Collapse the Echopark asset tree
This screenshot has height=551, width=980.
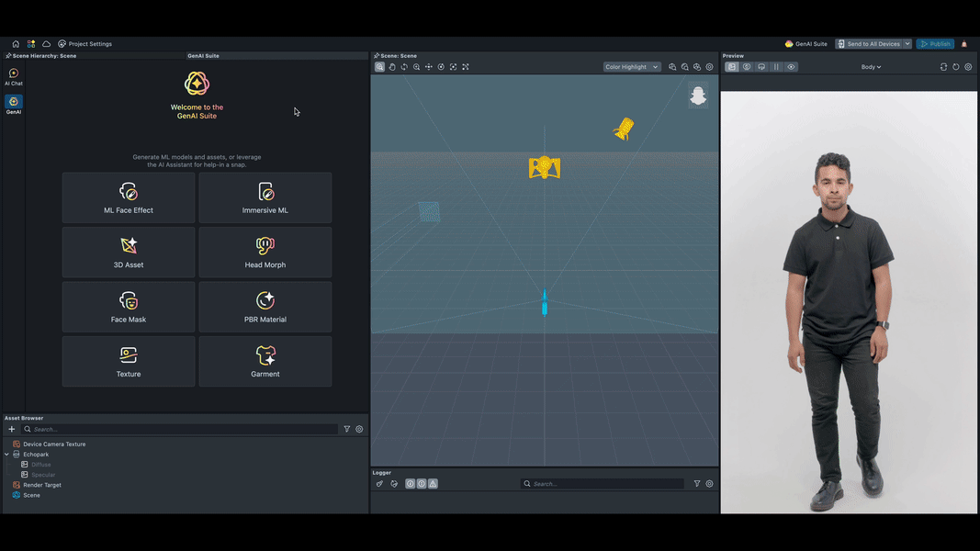6,455
